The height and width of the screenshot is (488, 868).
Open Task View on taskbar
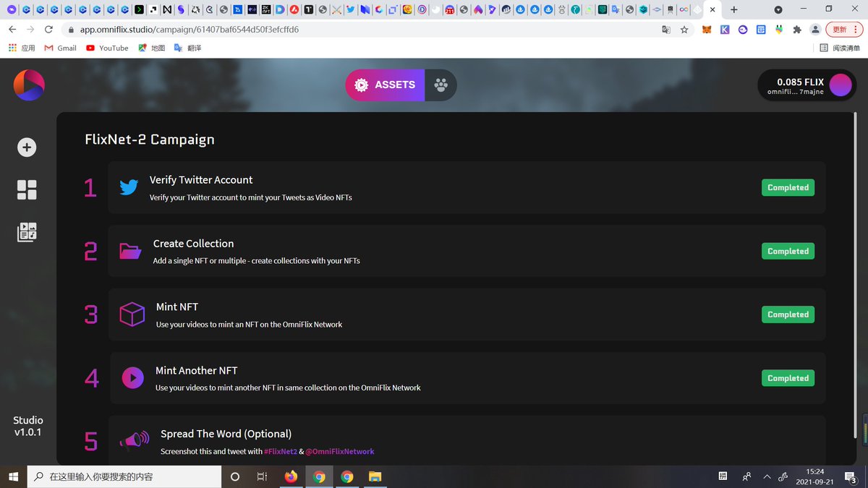pos(262,476)
